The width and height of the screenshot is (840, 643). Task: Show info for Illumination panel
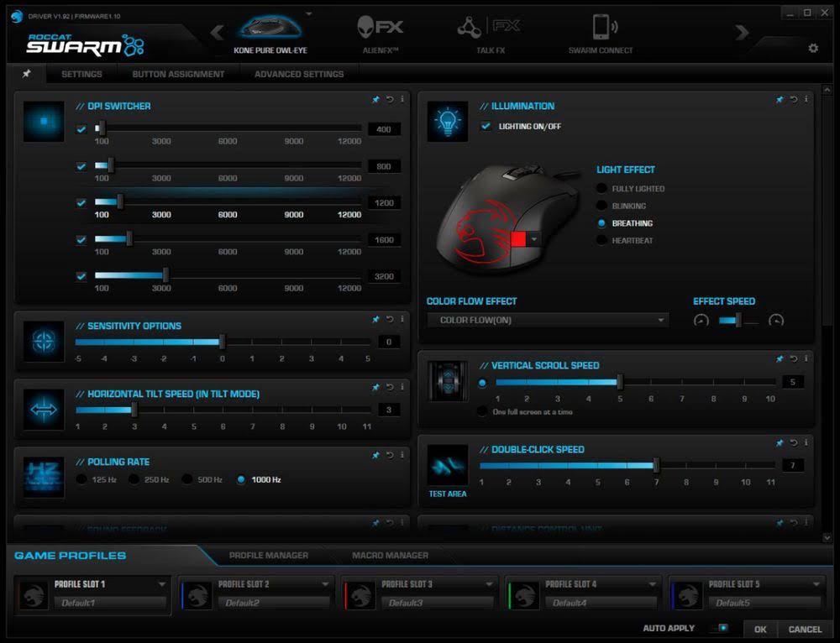806,99
